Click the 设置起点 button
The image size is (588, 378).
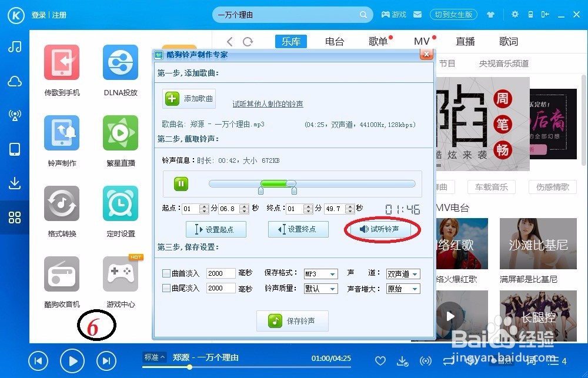[216, 229]
